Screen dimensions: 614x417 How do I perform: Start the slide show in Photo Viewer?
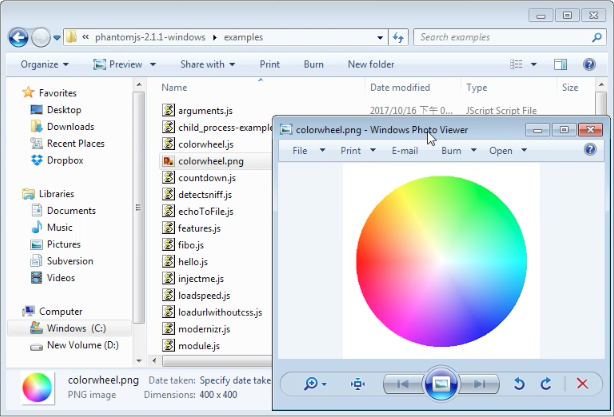click(441, 384)
